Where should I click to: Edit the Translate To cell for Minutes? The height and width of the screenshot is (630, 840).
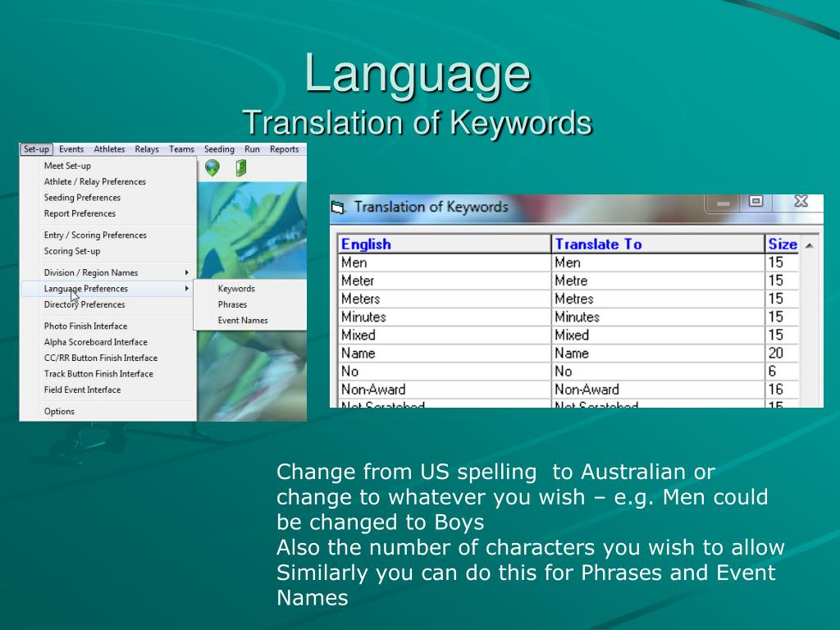[x=658, y=317]
